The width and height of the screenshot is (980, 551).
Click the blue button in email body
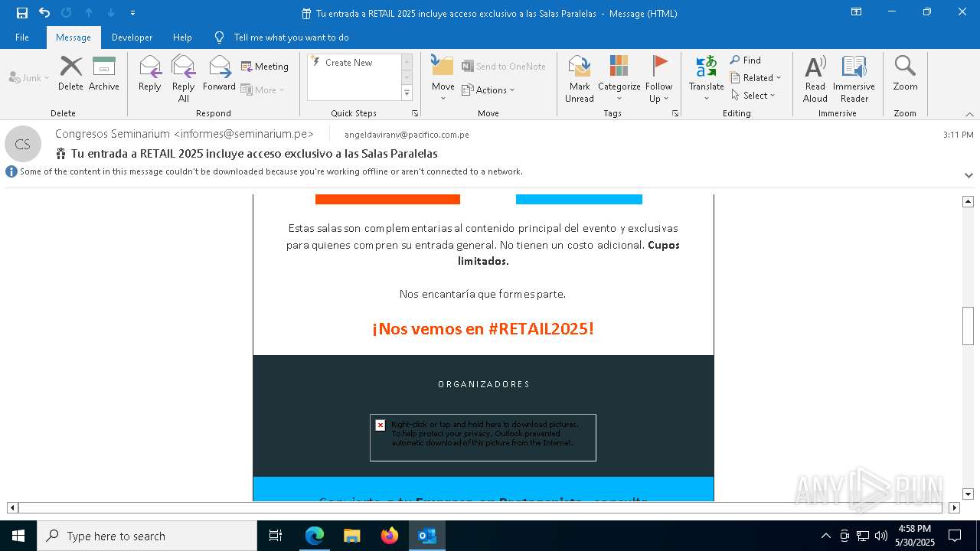click(x=579, y=199)
